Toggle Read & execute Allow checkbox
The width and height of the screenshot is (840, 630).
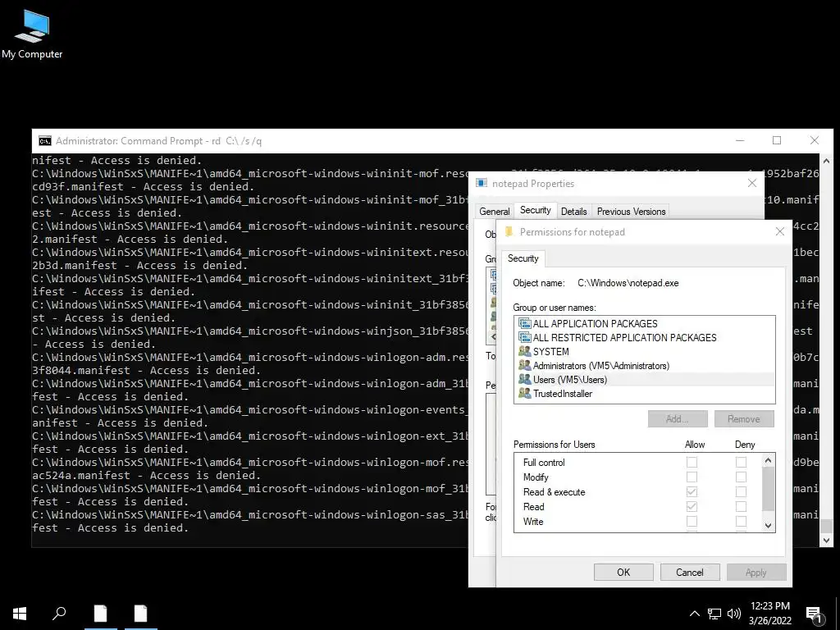coord(692,491)
